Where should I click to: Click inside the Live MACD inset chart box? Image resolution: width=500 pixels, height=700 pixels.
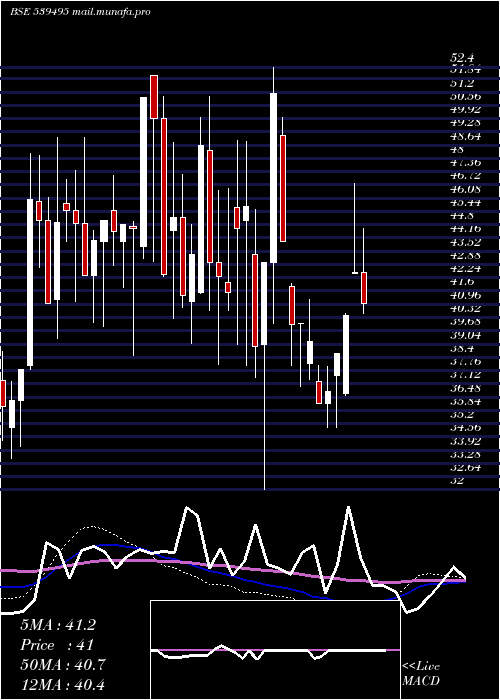coord(275,650)
